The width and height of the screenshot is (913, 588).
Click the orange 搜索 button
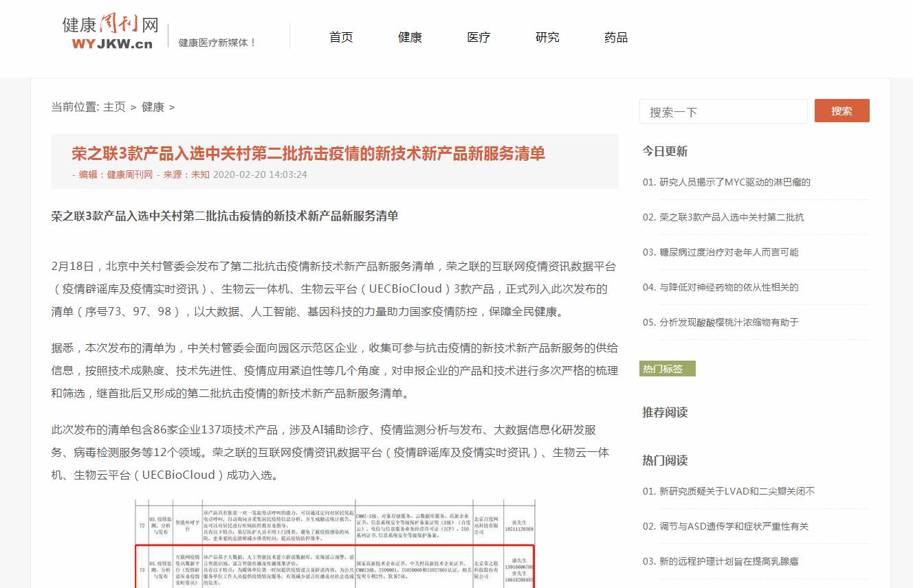841,111
